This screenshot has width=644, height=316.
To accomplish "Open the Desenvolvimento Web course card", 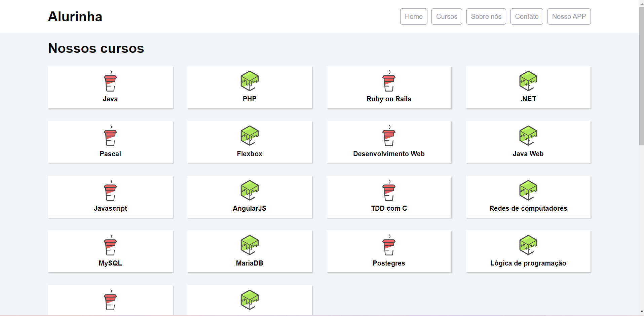I will 389,142.
